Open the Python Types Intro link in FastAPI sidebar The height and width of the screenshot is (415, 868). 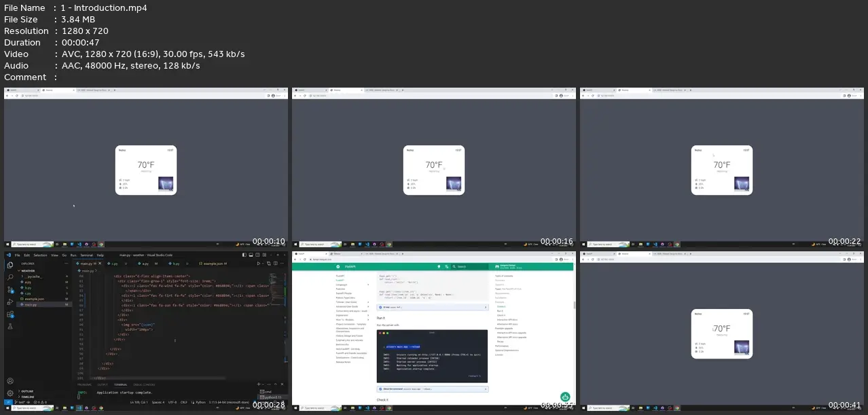(346, 297)
